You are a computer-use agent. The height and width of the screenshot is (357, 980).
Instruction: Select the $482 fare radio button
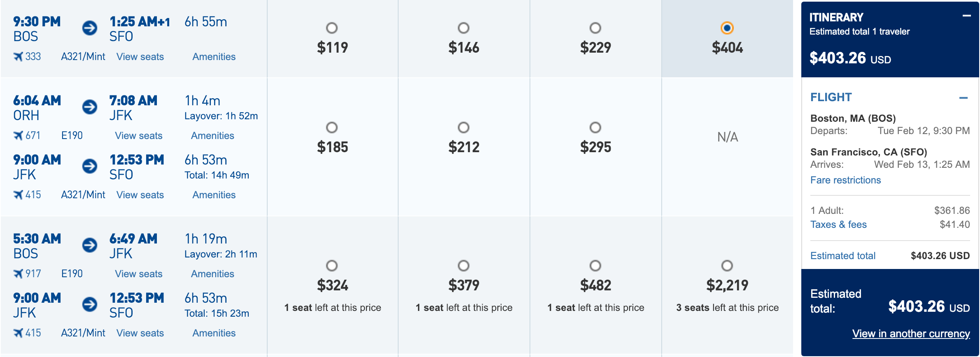point(595,266)
